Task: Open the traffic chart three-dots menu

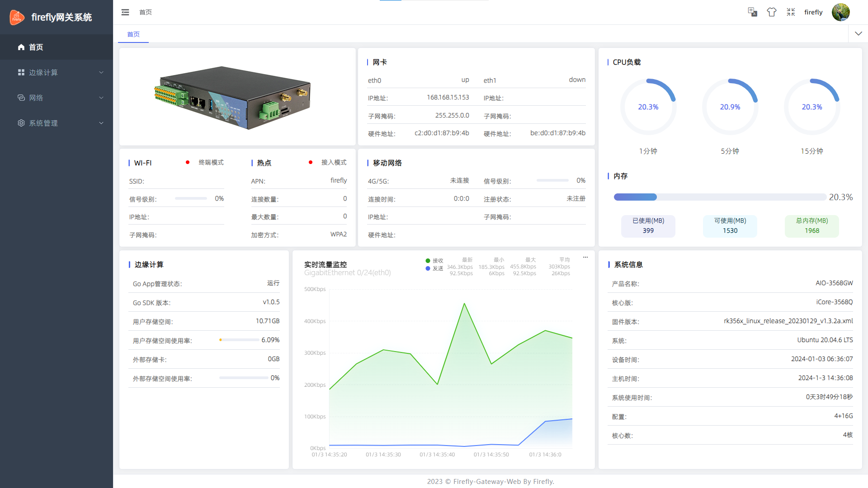Action: [585, 257]
